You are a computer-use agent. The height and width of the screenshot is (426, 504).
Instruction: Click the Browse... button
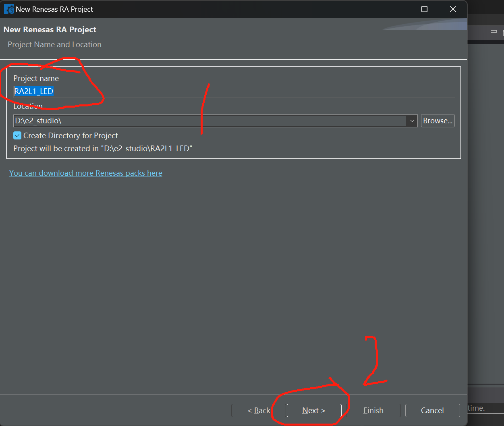click(438, 121)
